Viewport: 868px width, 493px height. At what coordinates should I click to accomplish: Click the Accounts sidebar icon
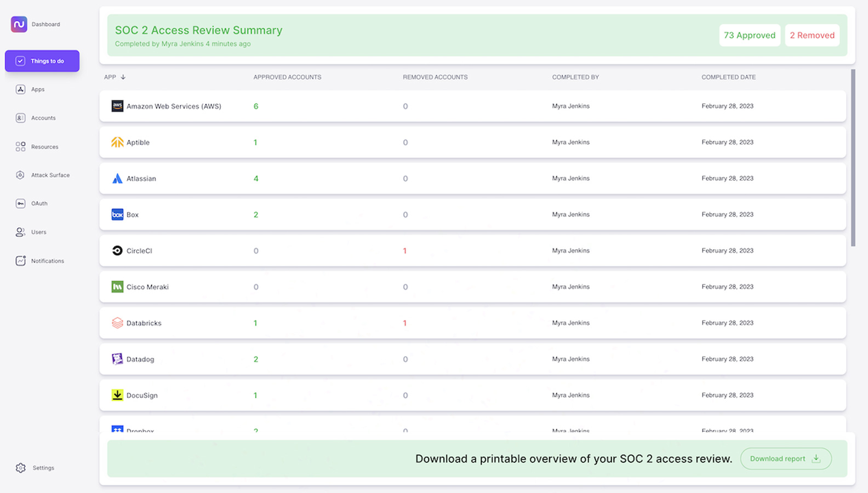(20, 118)
